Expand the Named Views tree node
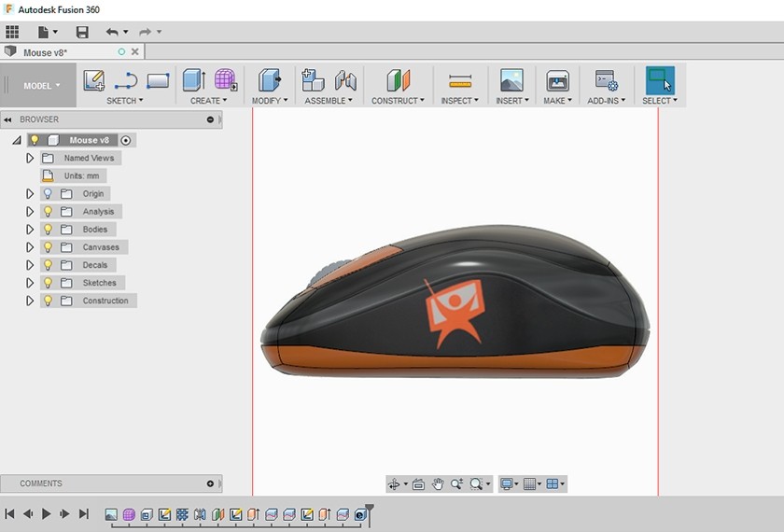 [30, 159]
